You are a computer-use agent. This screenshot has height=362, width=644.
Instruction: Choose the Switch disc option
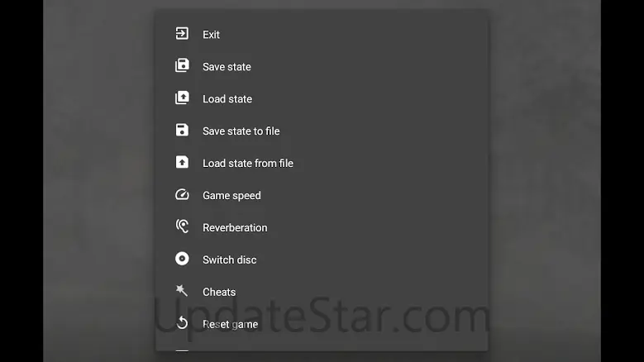point(230,260)
